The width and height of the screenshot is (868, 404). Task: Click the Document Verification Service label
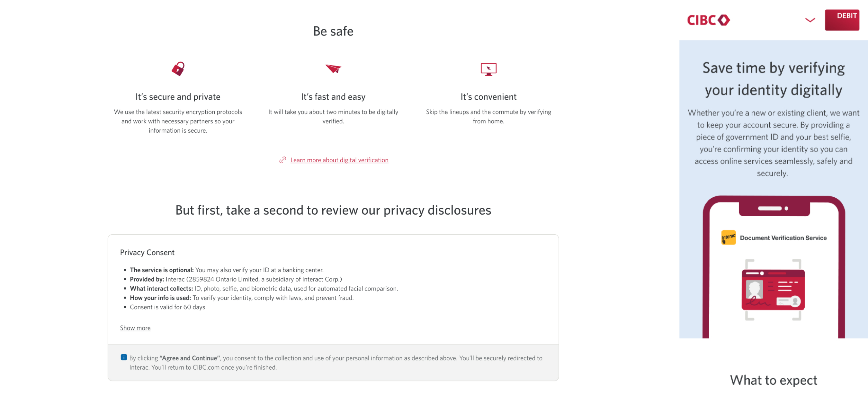pos(783,238)
